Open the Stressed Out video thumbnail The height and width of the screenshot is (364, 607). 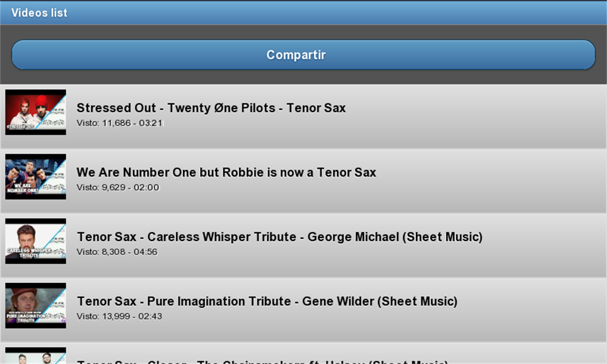coord(36,112)
